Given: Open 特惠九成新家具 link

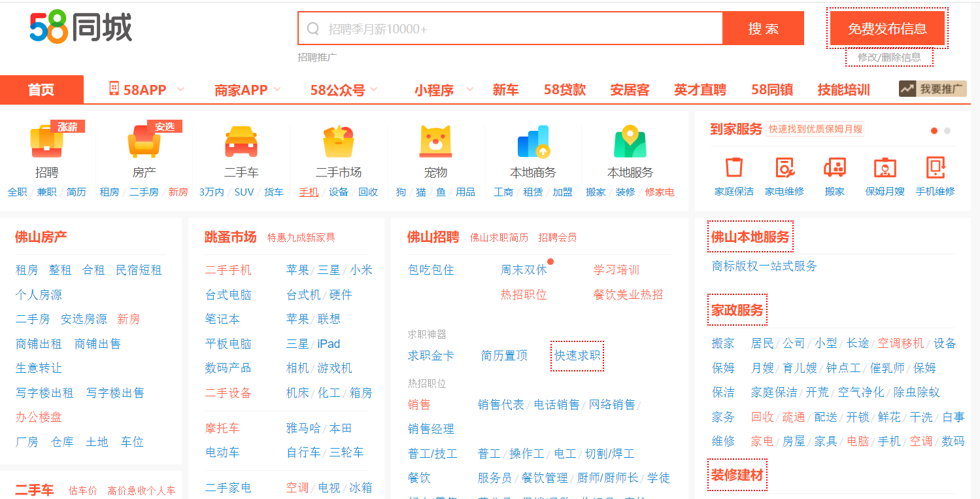Looking at the screenshot, I should coord(301,237).
